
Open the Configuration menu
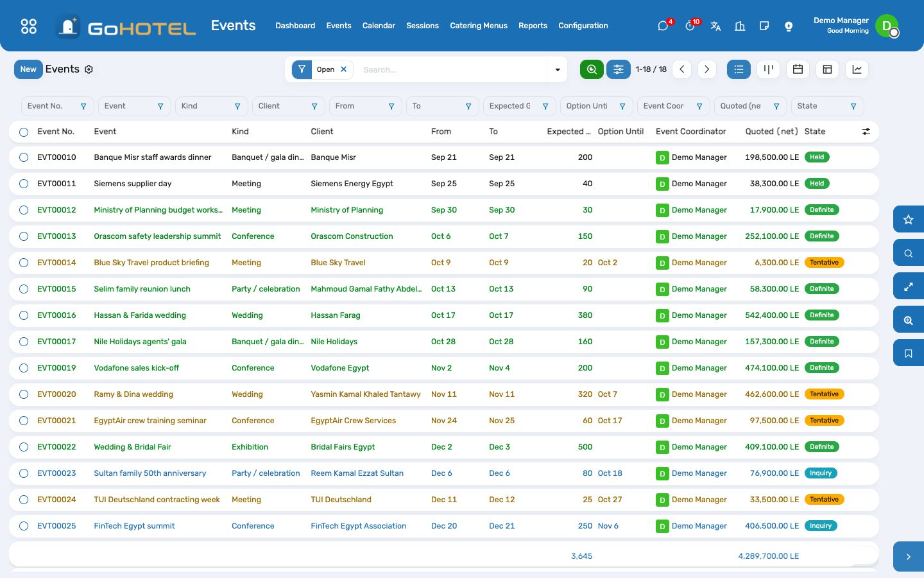coord(583,26)
